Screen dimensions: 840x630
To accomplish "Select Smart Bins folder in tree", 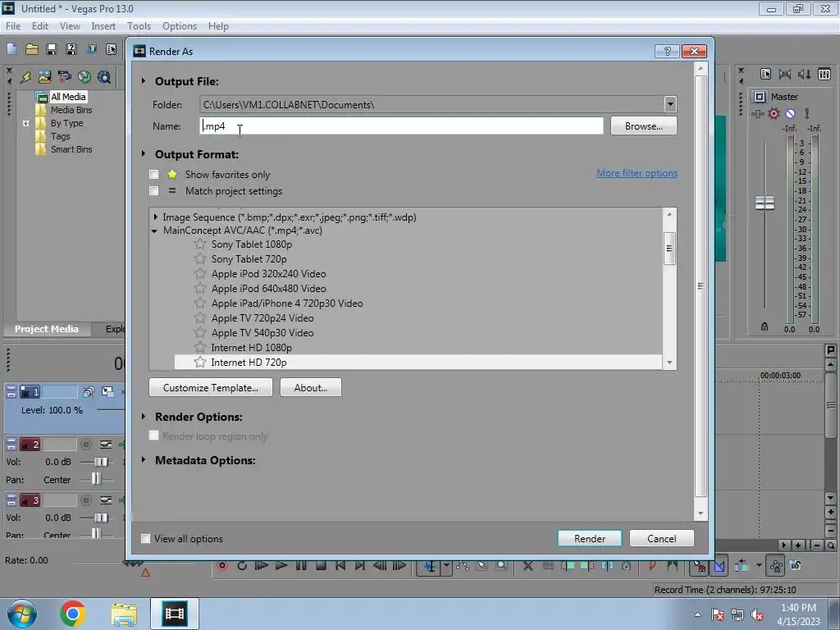I will tap(71, 149).
